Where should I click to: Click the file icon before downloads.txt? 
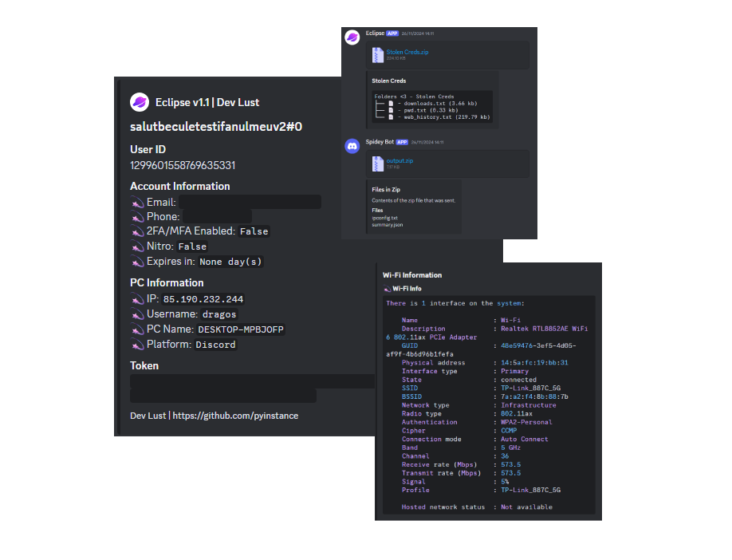pos(392,104)
